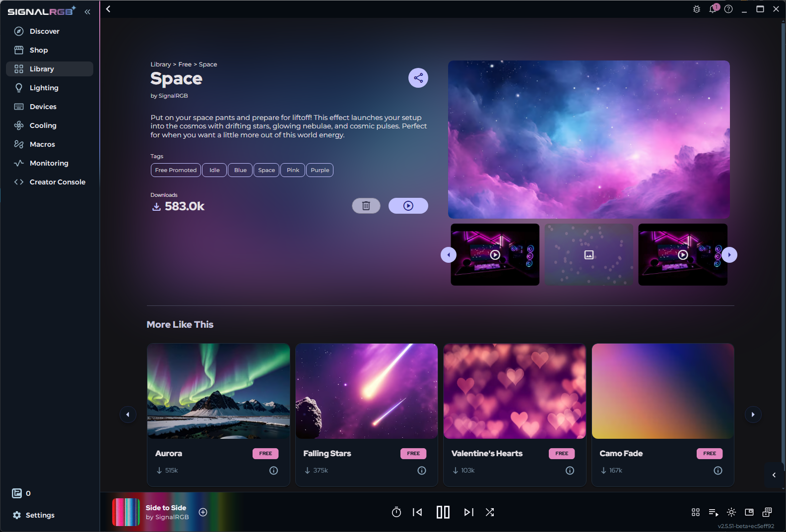Click the Monitoring pulse icon

pos(19,163)
